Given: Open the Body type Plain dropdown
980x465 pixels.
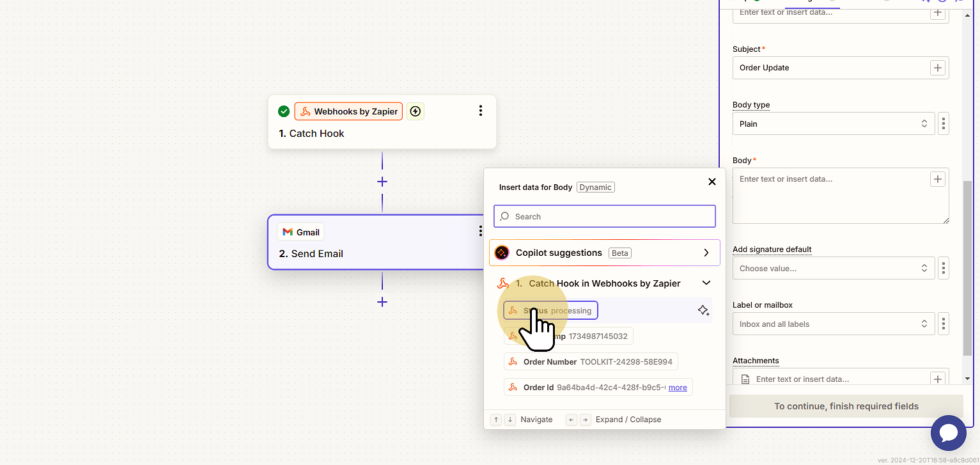Looking at the screenshot, I should coord(834,123).
